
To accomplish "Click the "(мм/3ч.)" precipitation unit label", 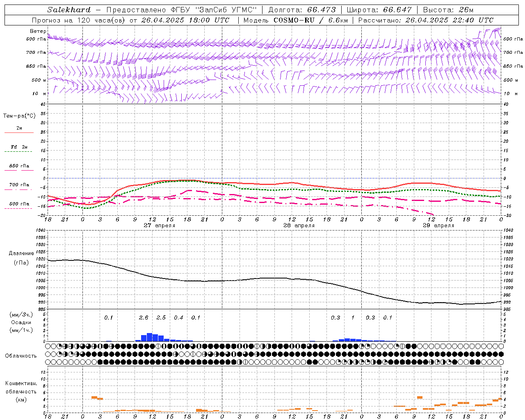I will point(21,315).
